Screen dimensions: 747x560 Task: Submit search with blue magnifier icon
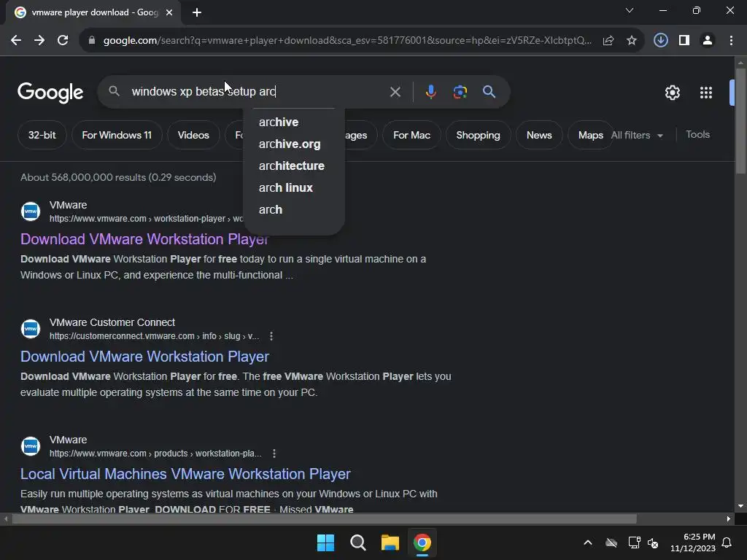pos(489,91)
